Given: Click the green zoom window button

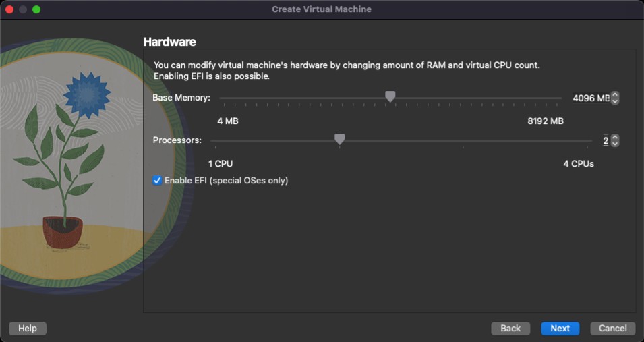Looking at the screenshot, I should tap(36, 9).
